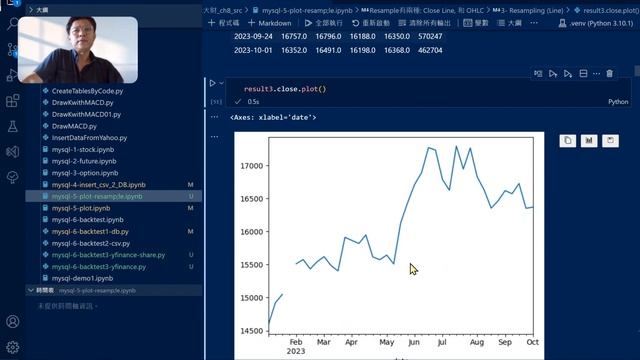Click the line chart output image

[x=389, y=246]
